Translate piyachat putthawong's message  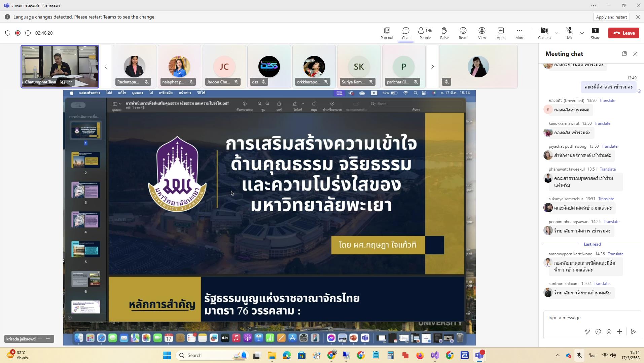coord(609,146)
